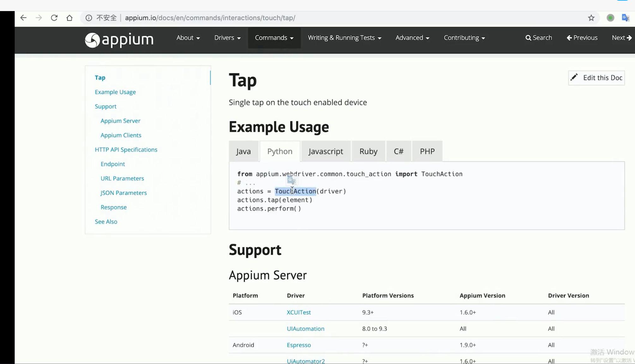Click the '9.3+' platform version cell
The width and height of the screenshot is (635, 364).
pos(368,312)
